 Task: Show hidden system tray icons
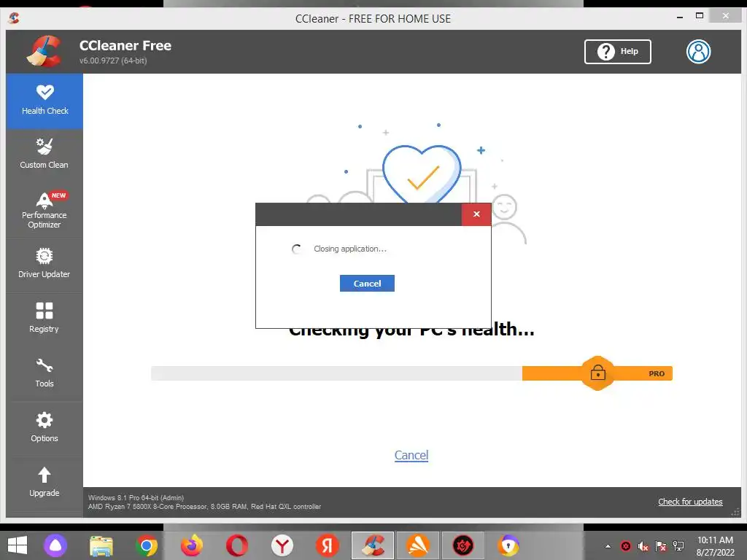[x=608, y=546]
